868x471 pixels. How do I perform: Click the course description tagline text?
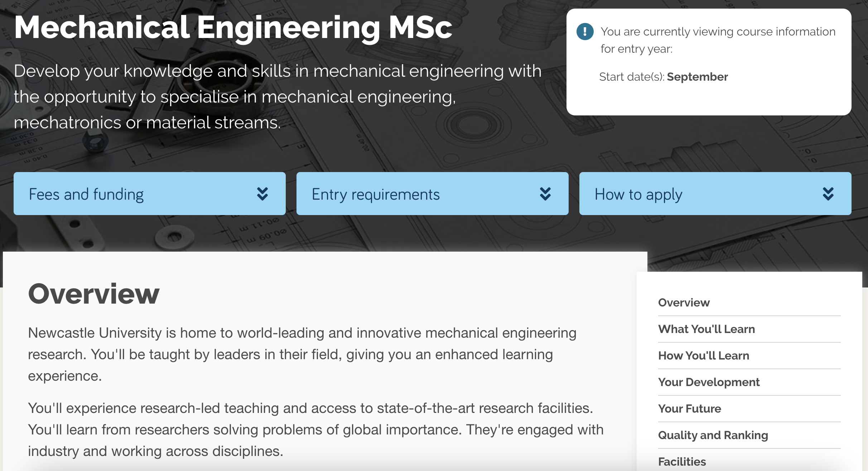277,97
